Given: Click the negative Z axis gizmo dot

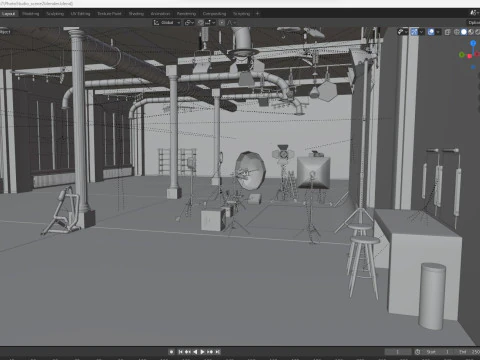Looking at the screenshot, I should [473, 67].
